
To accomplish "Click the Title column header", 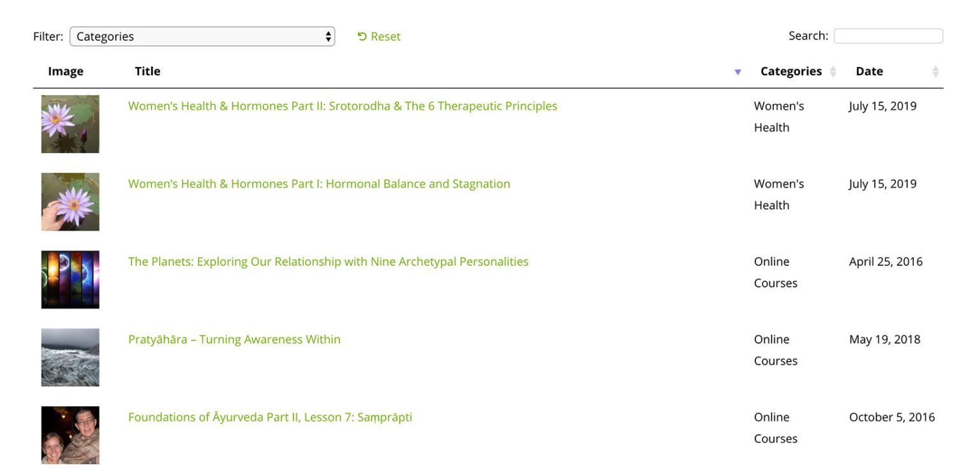I will 147,71.
